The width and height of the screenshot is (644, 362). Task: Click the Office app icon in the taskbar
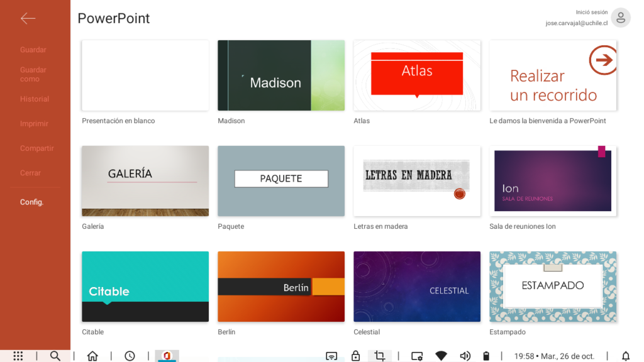point(167,356)
